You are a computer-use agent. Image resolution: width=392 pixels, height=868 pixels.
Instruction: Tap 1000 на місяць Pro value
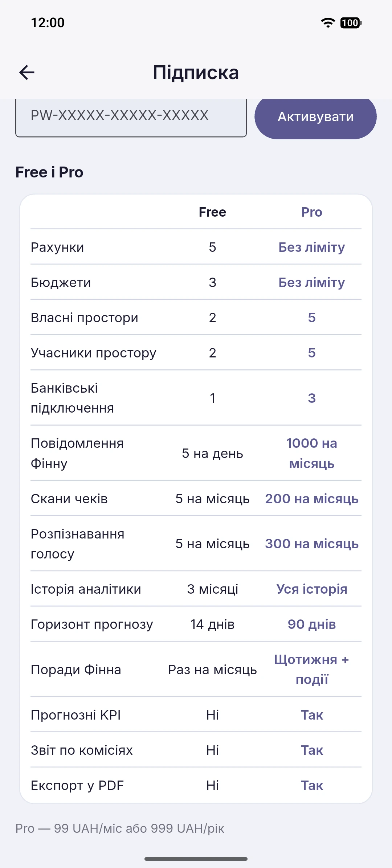coord(311,453)
